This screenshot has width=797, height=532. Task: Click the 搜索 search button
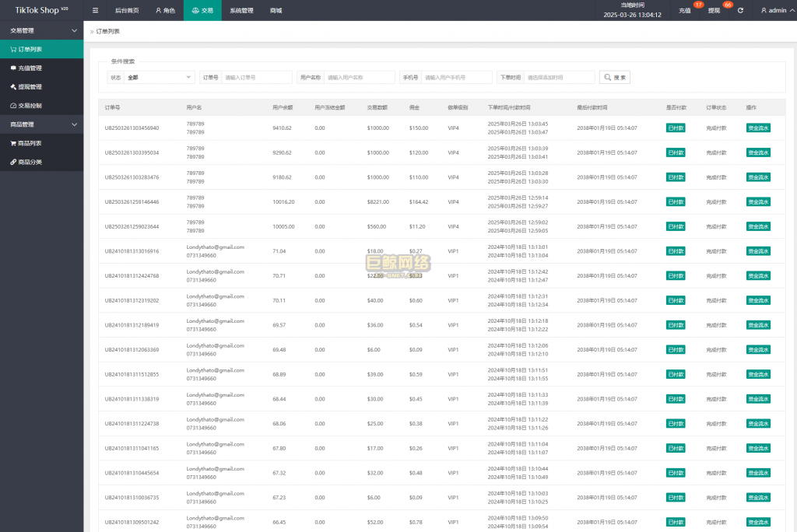pos(614,78)
